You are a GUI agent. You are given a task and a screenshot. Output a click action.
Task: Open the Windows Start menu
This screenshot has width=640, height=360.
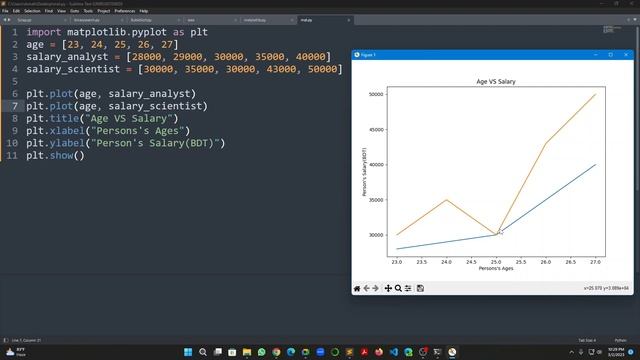point(188,352)
